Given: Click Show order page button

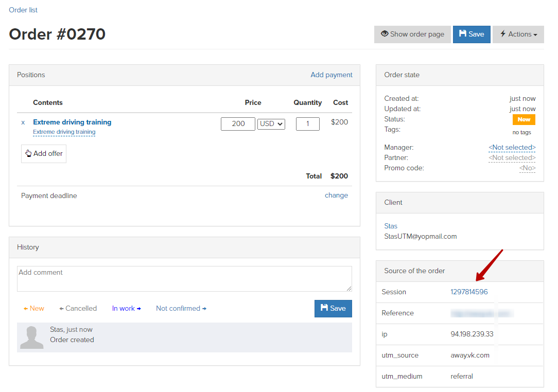Looking at the screenshot, I should (x=412, y=34).
